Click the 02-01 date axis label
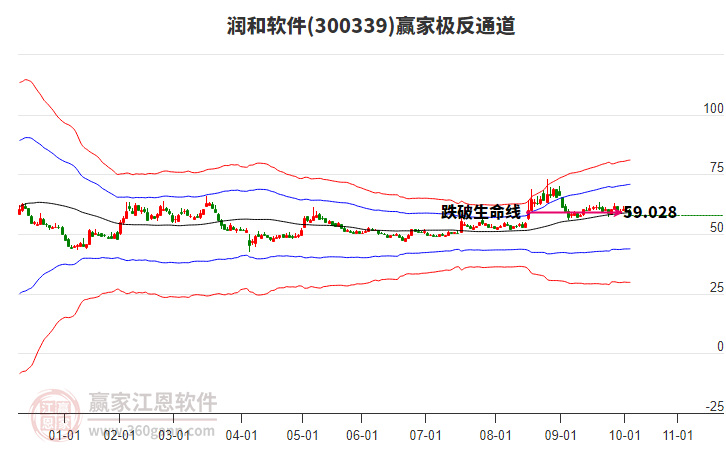This screenshot has height=450, width=726. point(119,435)
